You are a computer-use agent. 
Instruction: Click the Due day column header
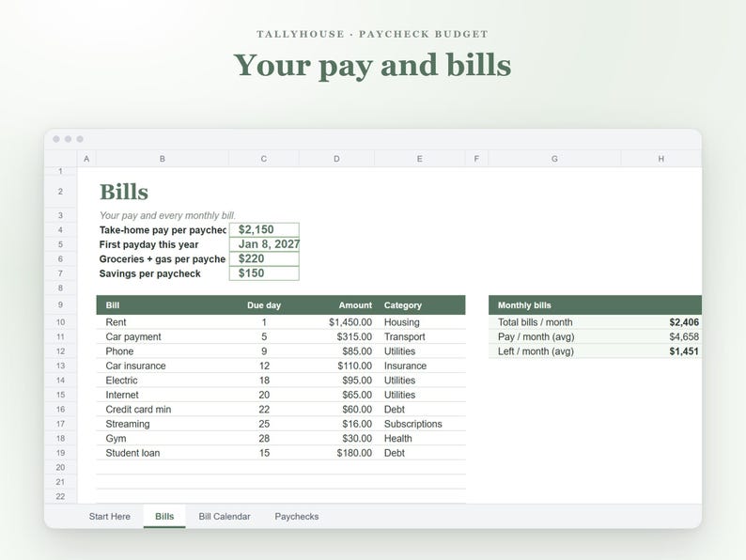point(264,305)
